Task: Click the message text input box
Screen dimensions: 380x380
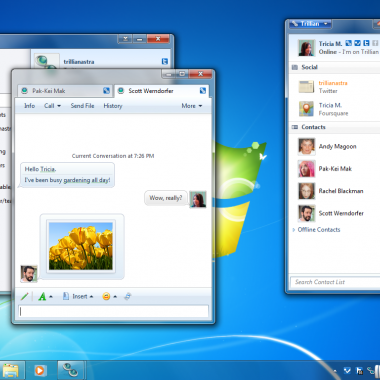Action: (x=113, y=311)
